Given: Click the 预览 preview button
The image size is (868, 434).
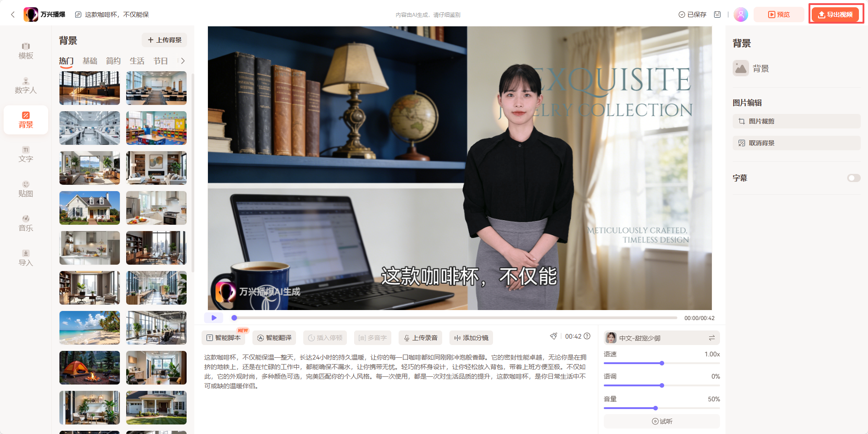Looking at the screenshot, I should [779, 14].
